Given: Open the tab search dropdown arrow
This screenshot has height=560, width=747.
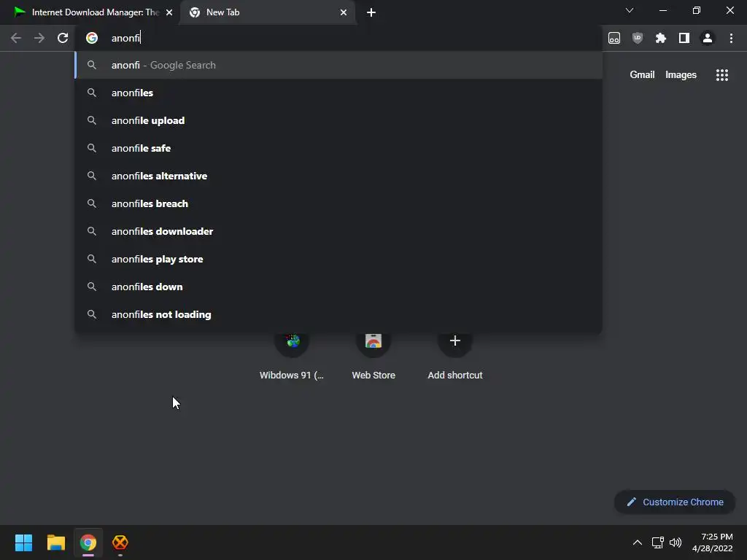Looking at the screenshot, I should pos(630,10).
